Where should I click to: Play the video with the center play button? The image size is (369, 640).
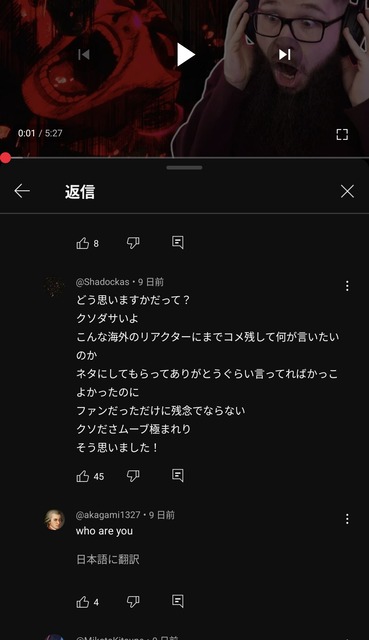185,55
